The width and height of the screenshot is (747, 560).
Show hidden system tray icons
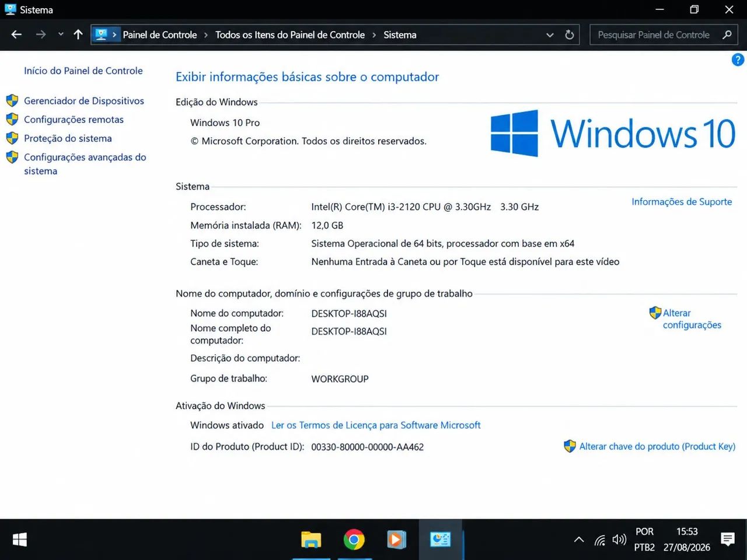(x=579, y=540)
